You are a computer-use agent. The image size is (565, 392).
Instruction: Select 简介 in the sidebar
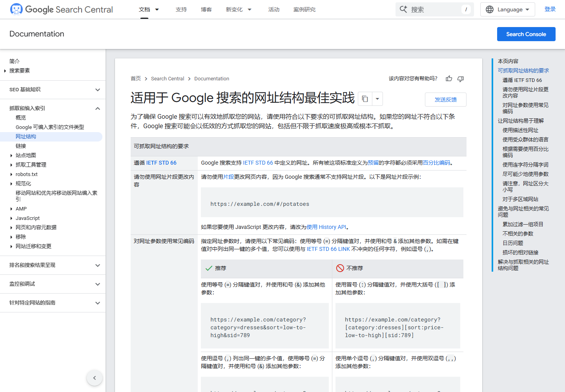coord(15,61)
